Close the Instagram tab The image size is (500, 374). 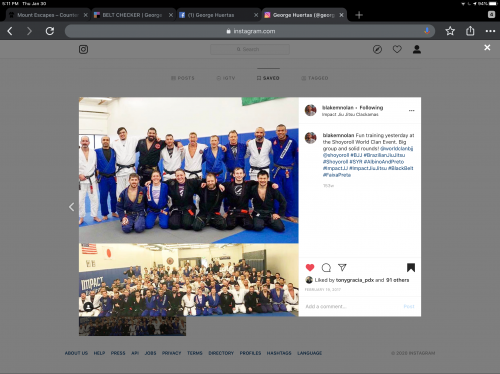coord(341,15)
